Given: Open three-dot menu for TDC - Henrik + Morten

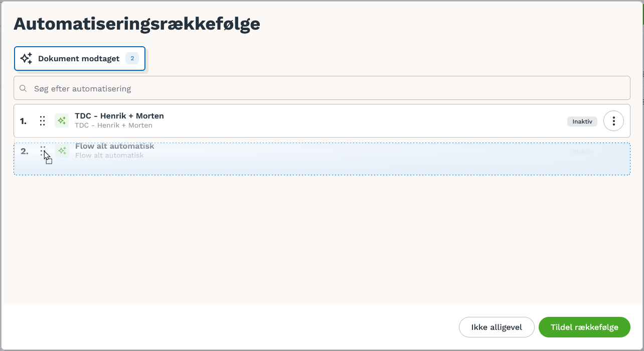Looking at the screenshot, I should coord(613,121).
